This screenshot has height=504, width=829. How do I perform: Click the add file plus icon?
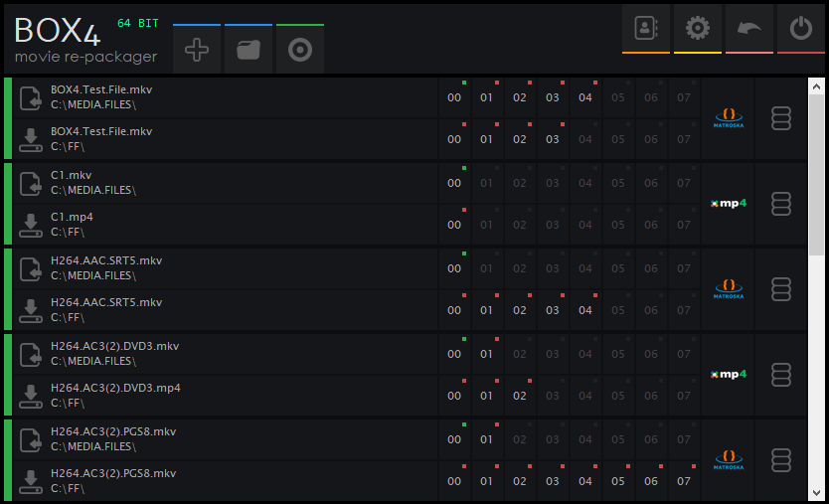tap(197, 50)
